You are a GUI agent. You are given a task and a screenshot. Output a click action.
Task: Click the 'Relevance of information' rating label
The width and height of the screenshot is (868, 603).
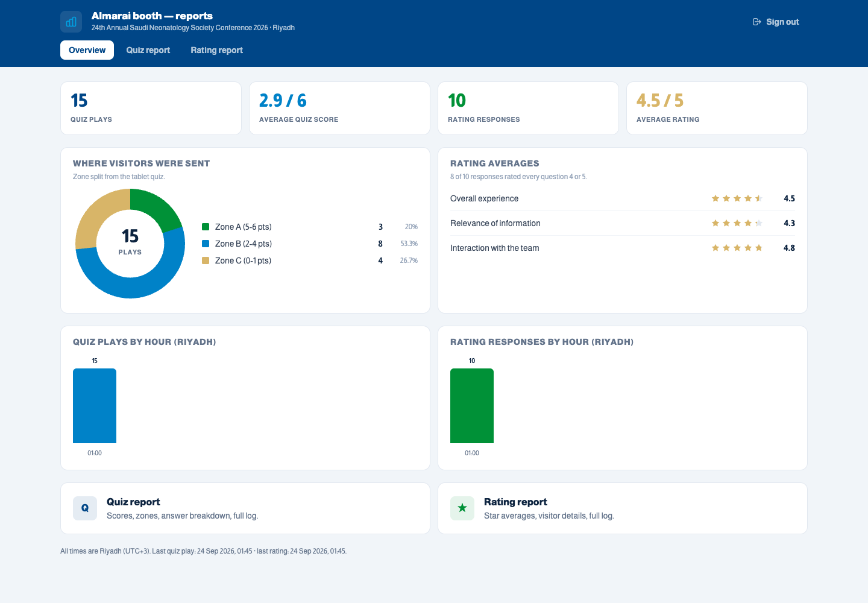[495, 223]
